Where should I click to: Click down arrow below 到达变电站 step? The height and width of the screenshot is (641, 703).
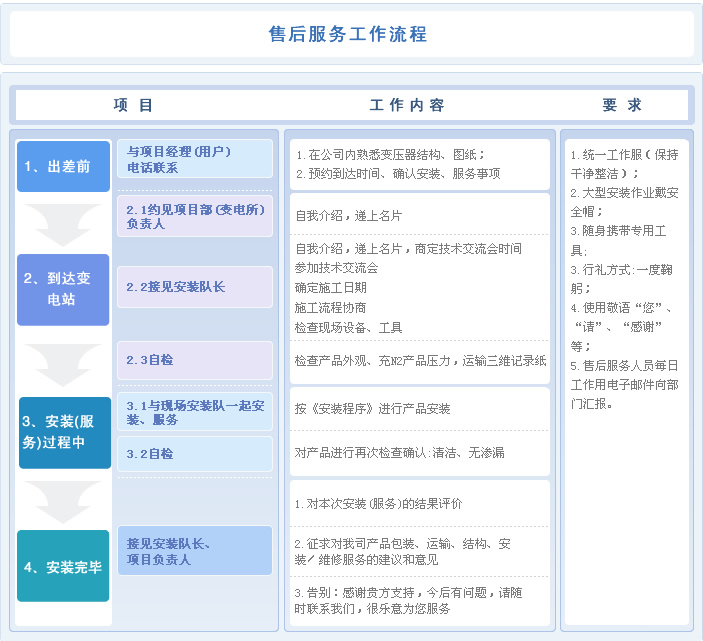coord(63,364)
